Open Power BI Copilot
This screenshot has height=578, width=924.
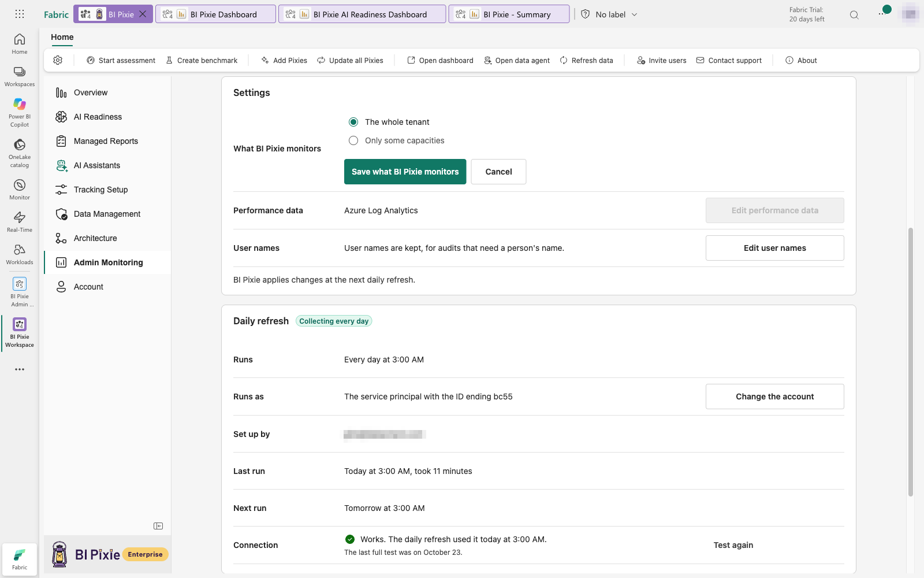(x=20, y=113)
